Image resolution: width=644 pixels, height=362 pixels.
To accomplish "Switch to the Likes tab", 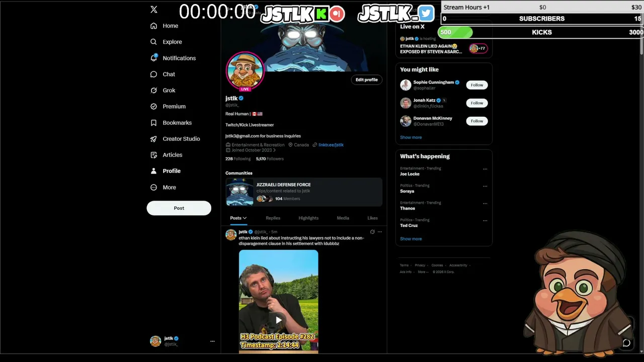I will (372, 218).
